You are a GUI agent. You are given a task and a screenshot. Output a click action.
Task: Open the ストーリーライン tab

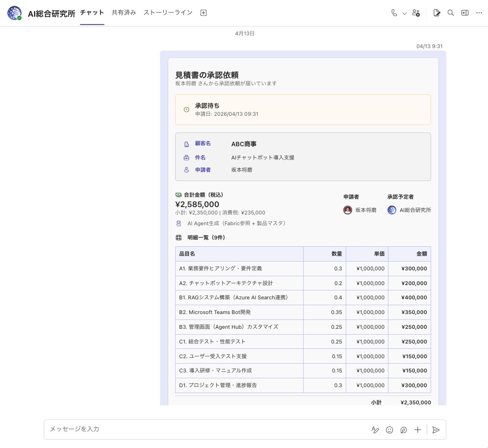168,12
